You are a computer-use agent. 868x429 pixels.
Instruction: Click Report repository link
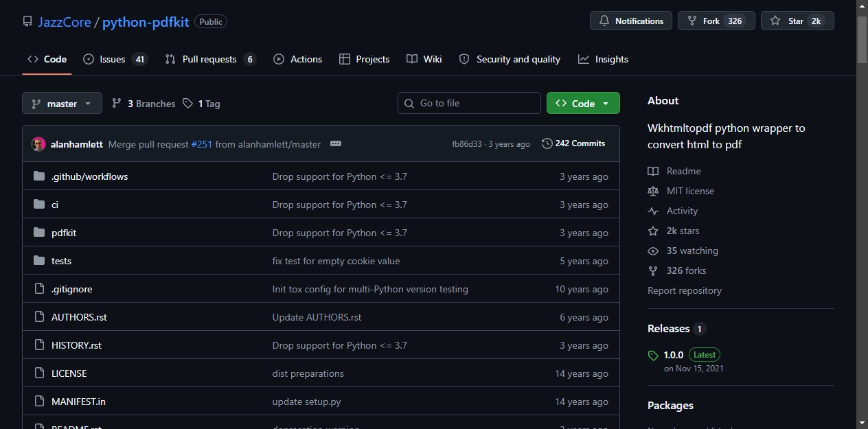click(x=685, y=290)
